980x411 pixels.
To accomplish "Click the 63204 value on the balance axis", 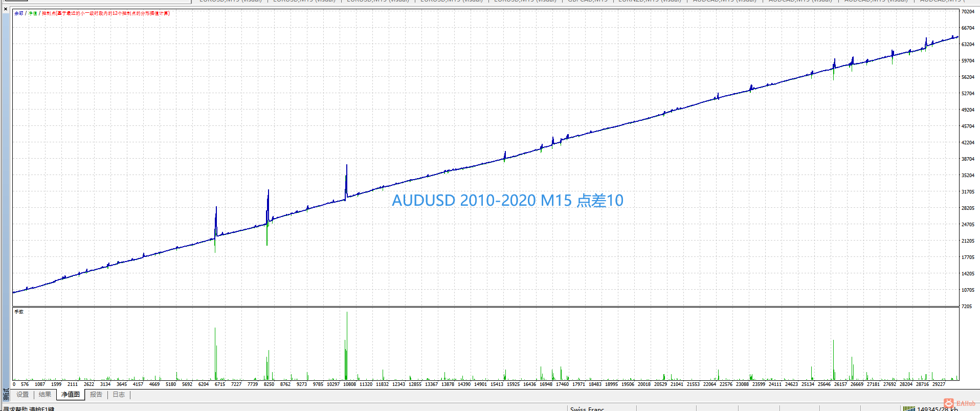I will click(968, 44).
